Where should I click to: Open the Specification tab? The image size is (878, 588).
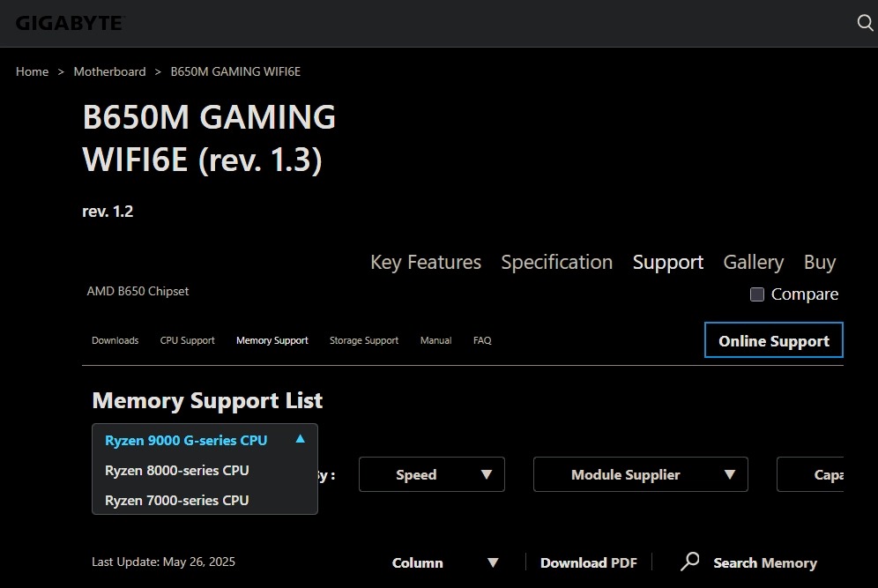(x=556, y=262)
